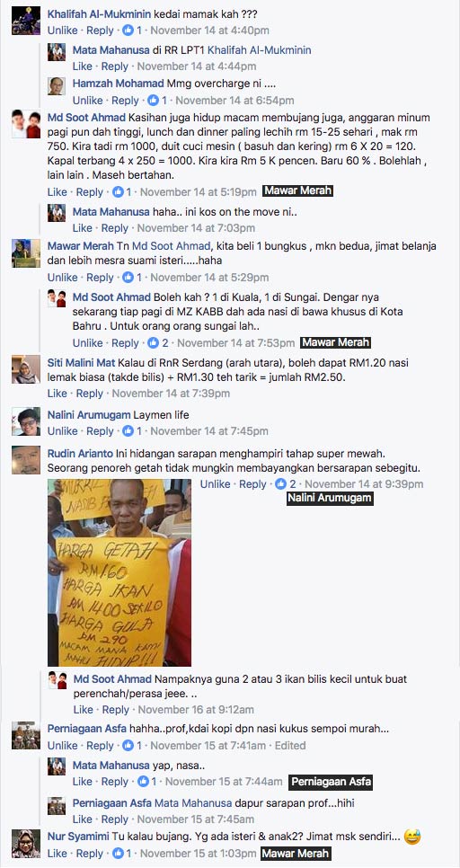Unlike Khalifah Al-Mukminin's comment
The image size is (460, 868).
[x=62, y=31]
